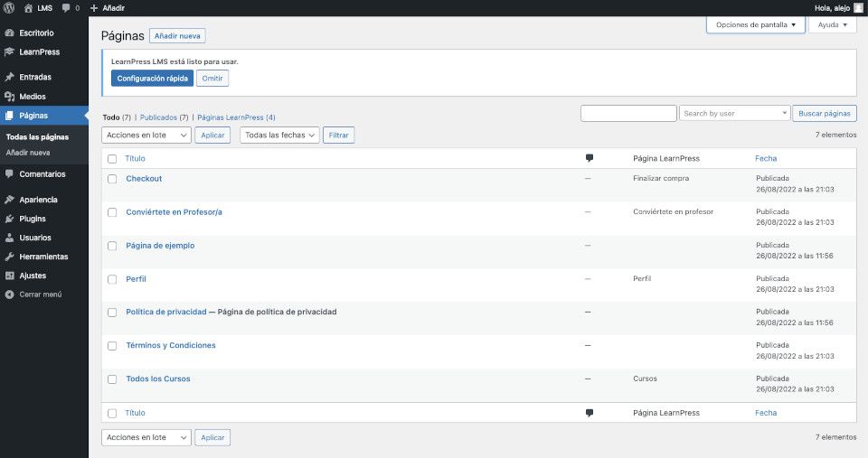
Task: Sort by Fecha in header row
Action: point(766,158)
